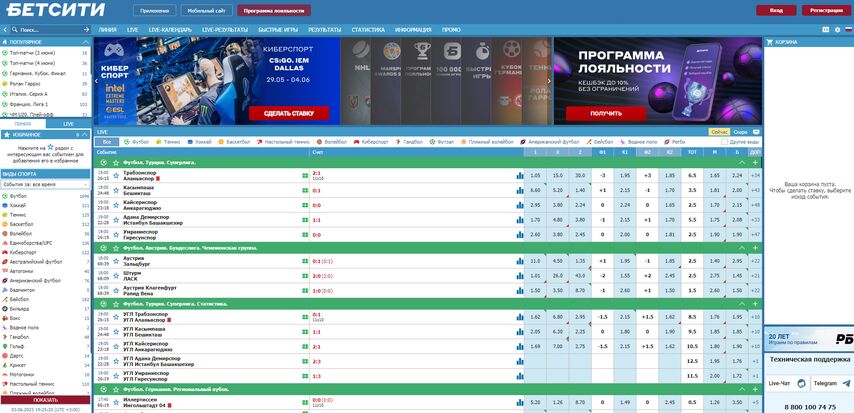Image resolution: width=854 pixels, height=413 pixels.
Task: Star the Иллертиссен – Ингольштадт 04 match
Action: [115, 403]
